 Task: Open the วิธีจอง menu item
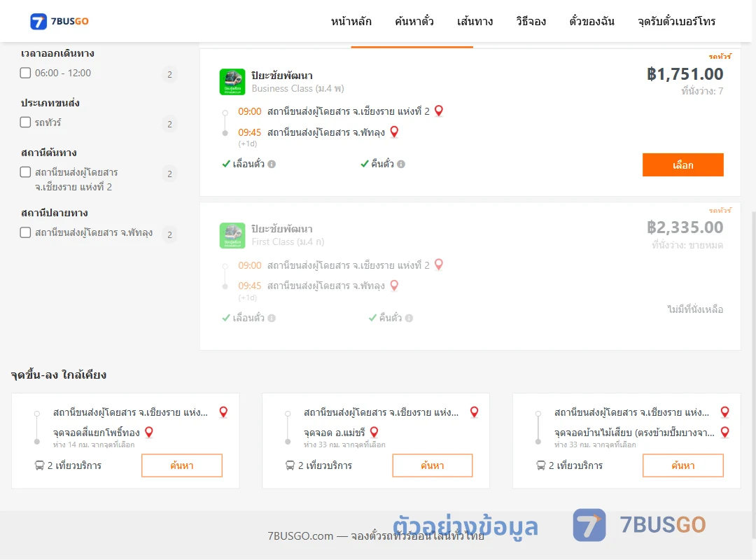[531, 21]
